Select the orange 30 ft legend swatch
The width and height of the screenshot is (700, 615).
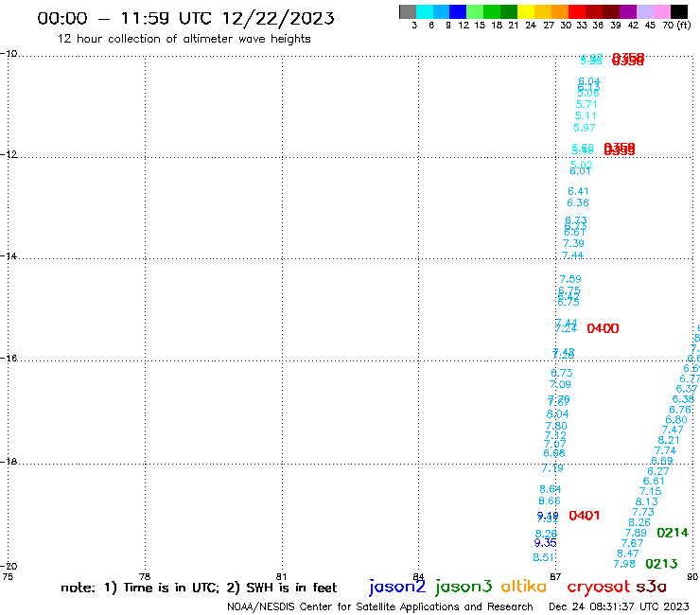[x=560, y=11]
